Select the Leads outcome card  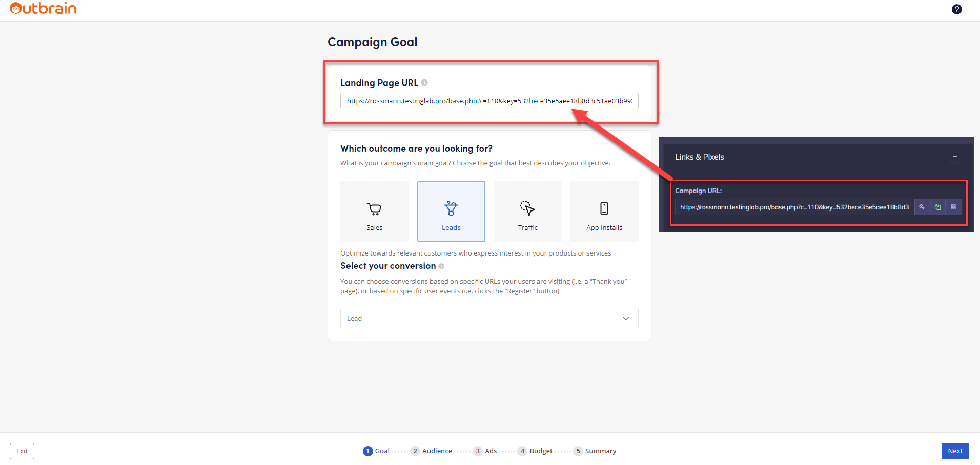(451, 211)
